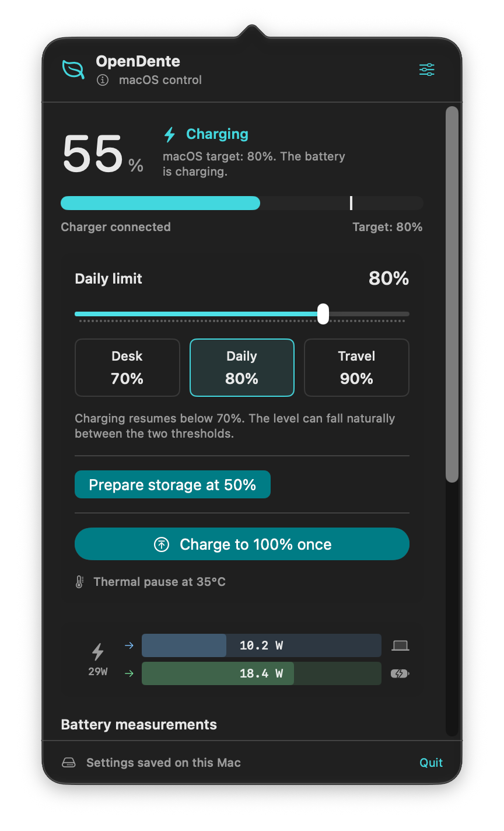Open the settings sliders icon
This screenshot has height=831, width=504.
[427, 70]
